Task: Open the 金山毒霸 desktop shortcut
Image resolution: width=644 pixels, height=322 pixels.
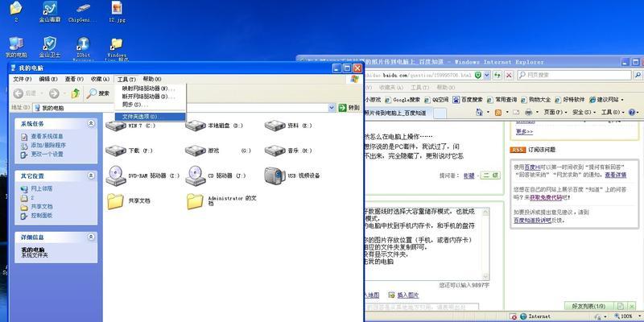Action: tap(50, 11)
